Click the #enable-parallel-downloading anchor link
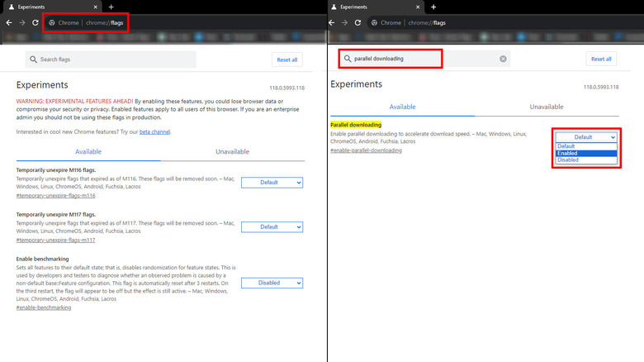The height and width of the screenshot is (362, 644). (x=366, y=150)
